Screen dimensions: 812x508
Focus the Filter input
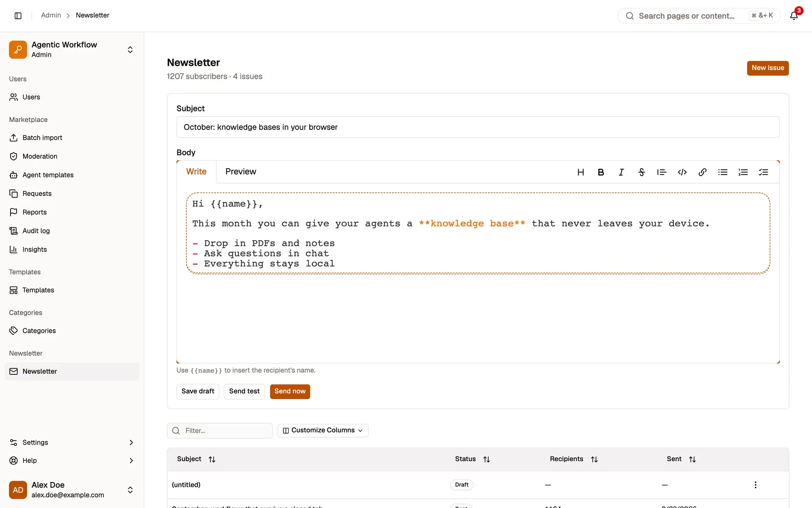[220, 431]
